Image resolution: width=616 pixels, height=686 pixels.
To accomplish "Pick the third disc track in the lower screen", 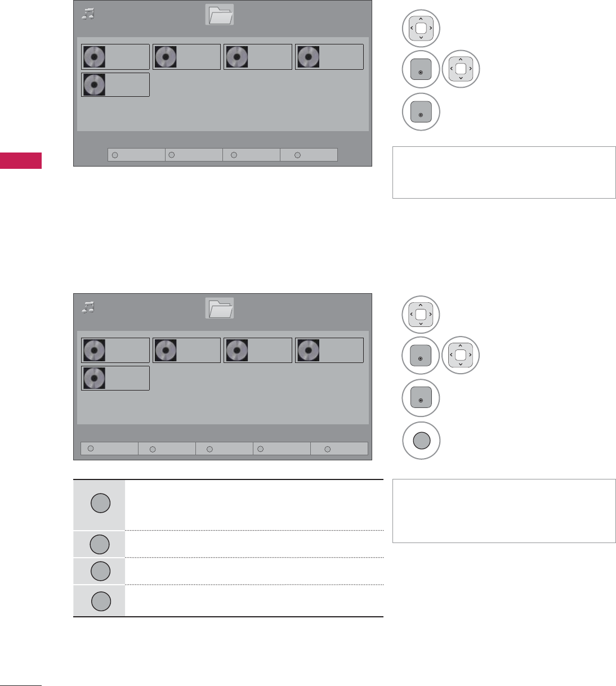I will (258, 350).
